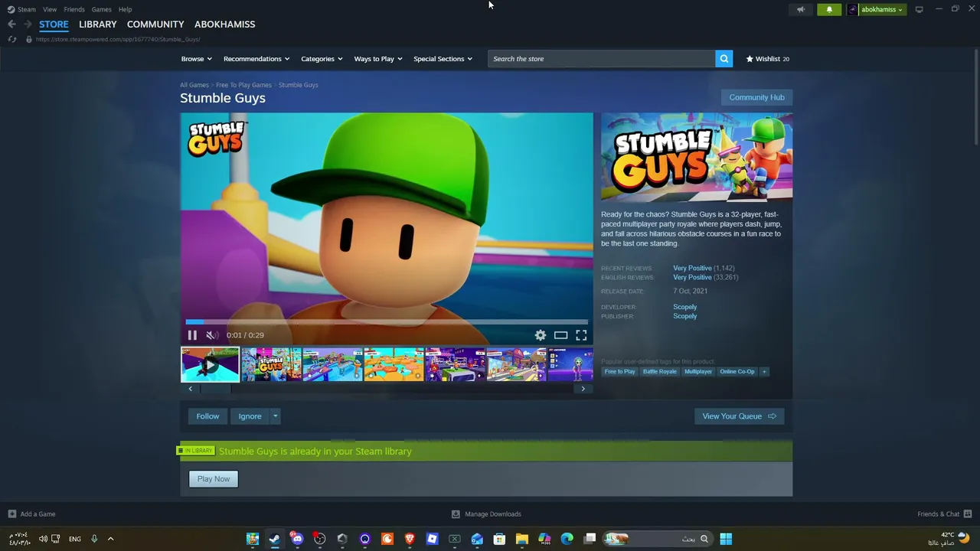Open the green notifications bell
This screenshot has width=980, height=551.
tap(829, 9)
